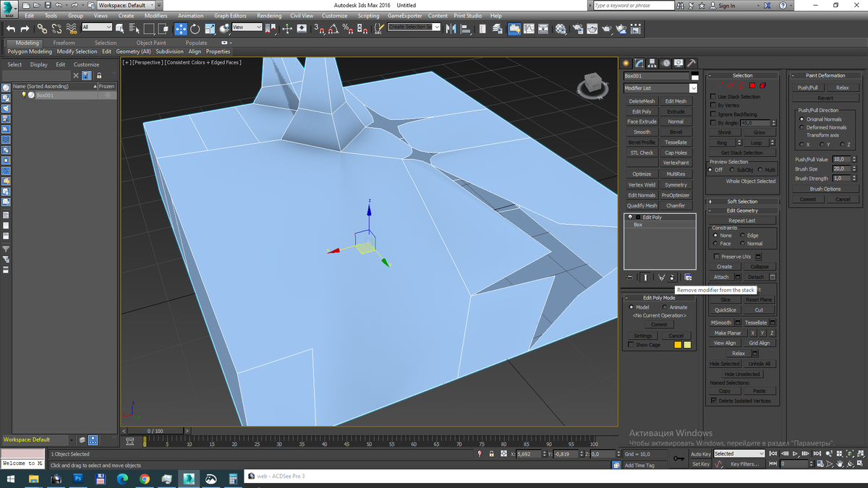Select the SubObj preview selection radio button
The image size is (868, 488).
[x=732, y=170]
